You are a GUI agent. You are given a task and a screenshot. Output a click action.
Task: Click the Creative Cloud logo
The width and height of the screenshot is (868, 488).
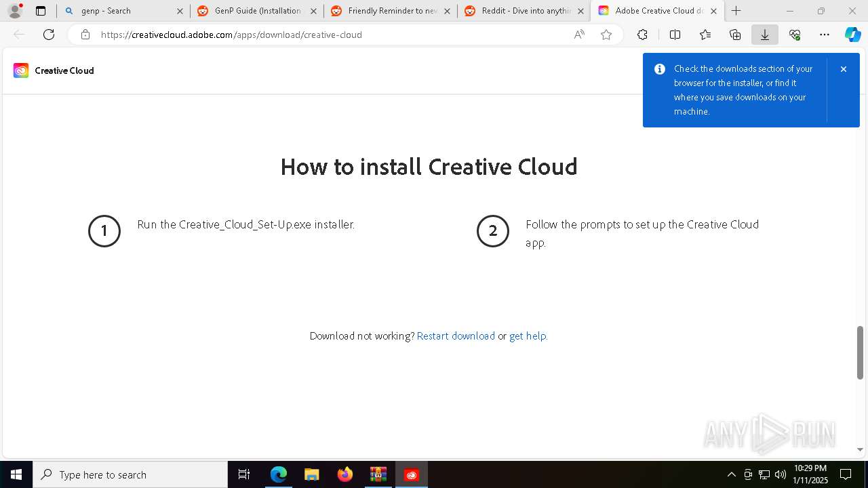21,70
